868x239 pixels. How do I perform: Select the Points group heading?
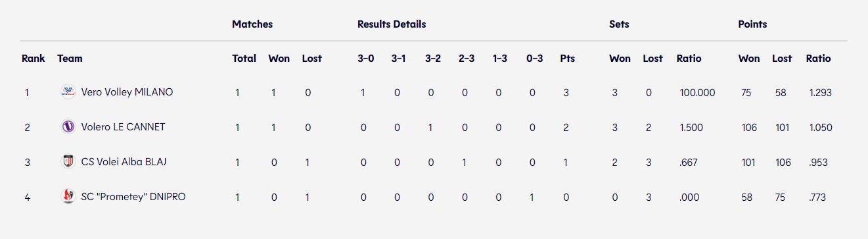pyautogui.click(x=753, y=24)
